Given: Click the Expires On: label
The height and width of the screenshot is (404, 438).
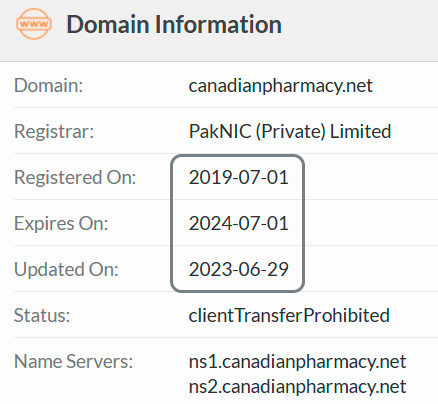Looking at the screenshot, I should (61, 223).
